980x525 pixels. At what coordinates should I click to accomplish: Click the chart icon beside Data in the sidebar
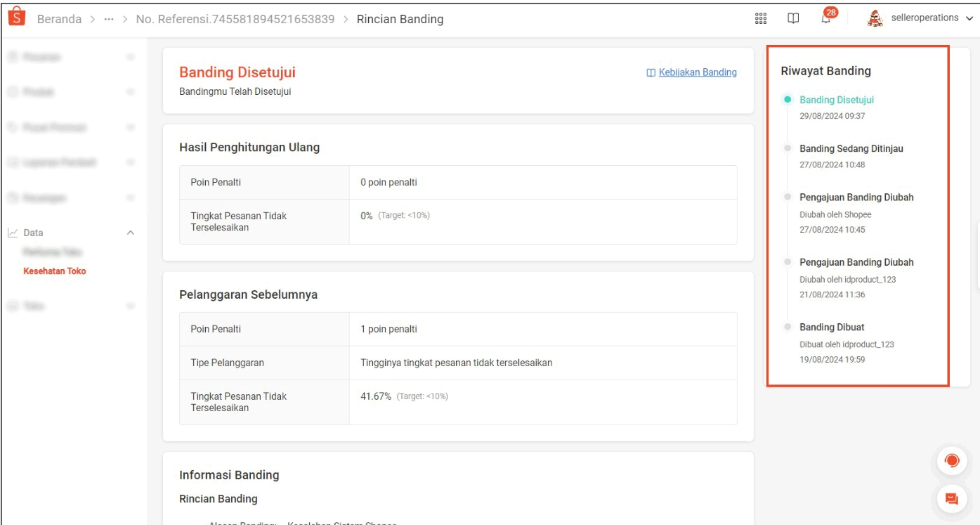pos(13,233)
